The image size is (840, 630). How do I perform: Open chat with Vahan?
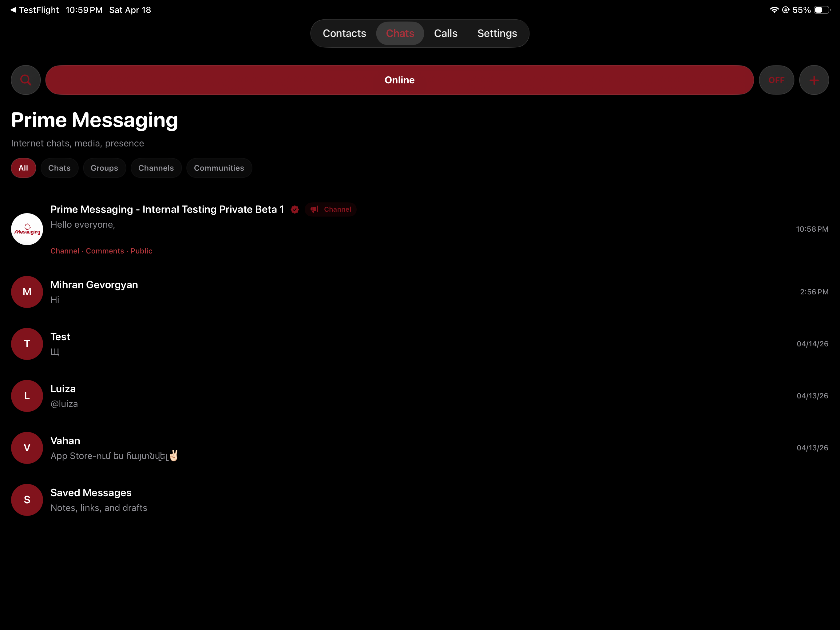coord(420,448)
